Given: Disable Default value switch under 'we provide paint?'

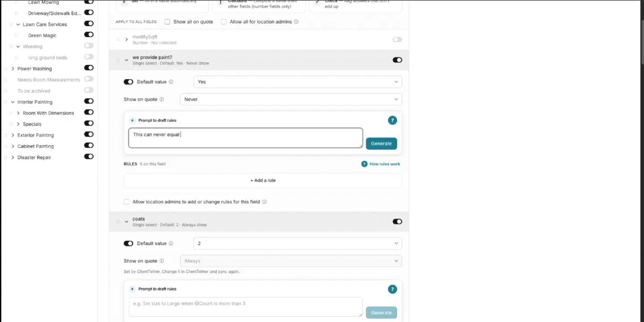Looking at the screenshot, I should pos(128,82).
